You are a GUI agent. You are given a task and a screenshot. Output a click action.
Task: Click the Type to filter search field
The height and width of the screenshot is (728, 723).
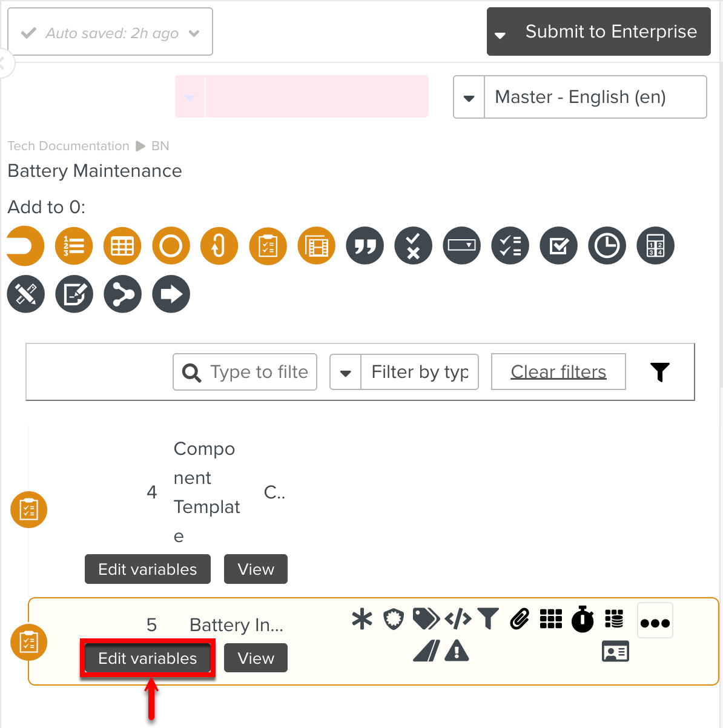(x=259, y=372)
